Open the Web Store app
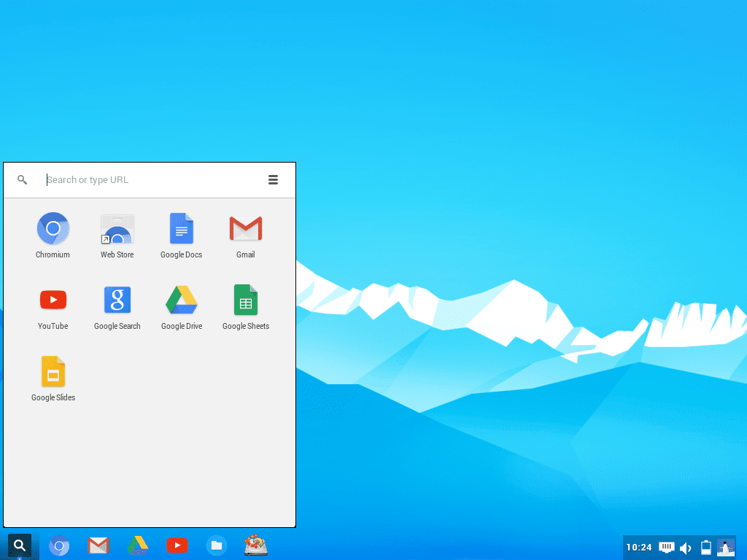Viewport: 747px width, 560px height. [x=117, y=228]
